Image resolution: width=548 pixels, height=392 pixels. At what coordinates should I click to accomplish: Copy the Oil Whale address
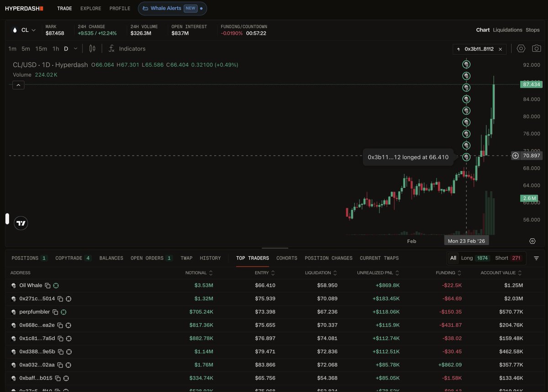click(47, 285)
